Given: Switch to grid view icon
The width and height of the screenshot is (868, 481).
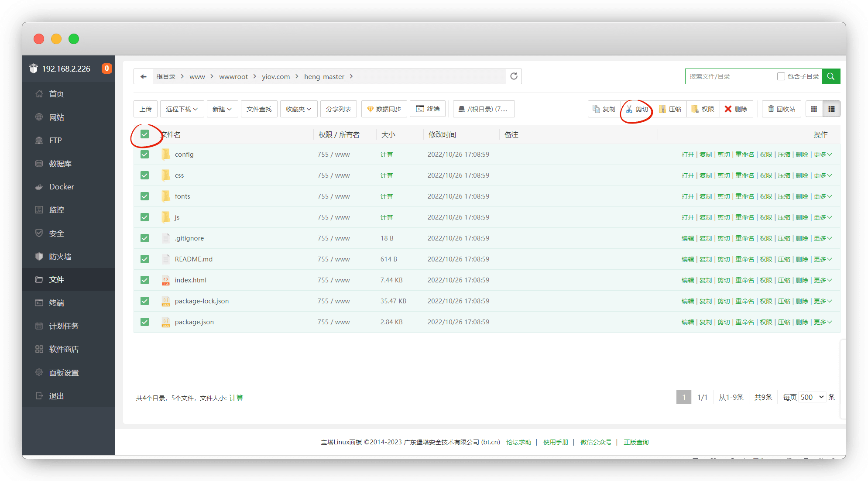Looking at the screenshot, I should pyautogui.click(x=814, y=109).
